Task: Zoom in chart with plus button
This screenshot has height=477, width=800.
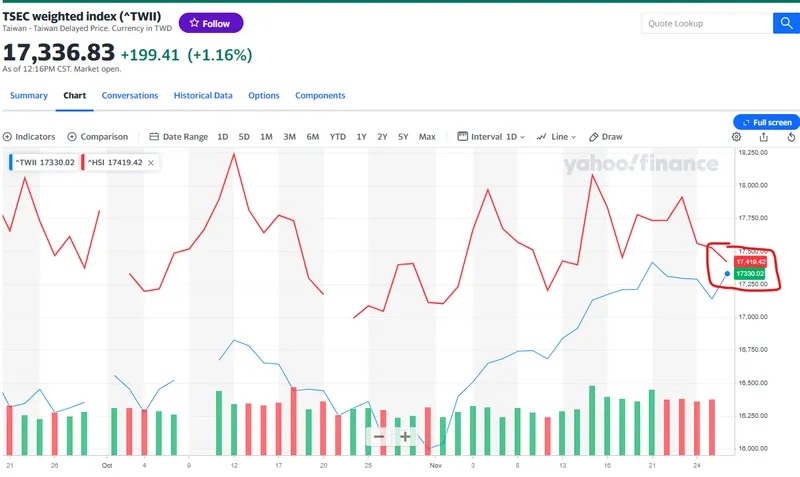Action: 405,437
